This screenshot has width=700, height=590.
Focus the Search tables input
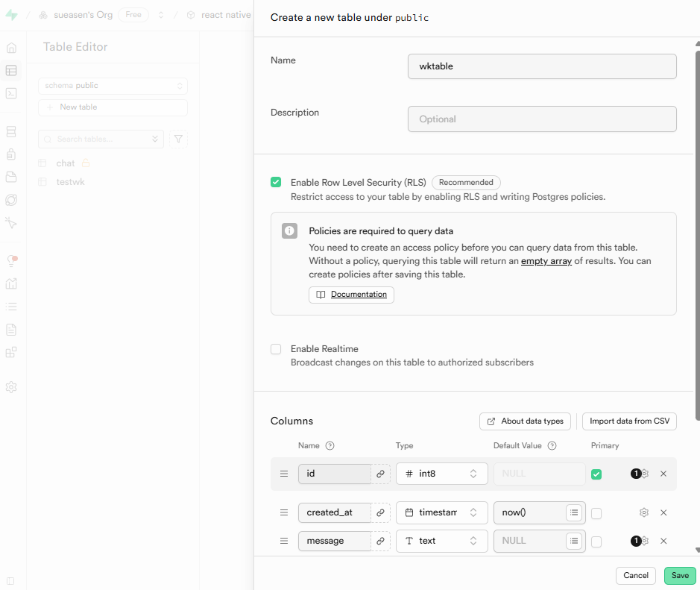pyautogui.click(x=101, y=139)
